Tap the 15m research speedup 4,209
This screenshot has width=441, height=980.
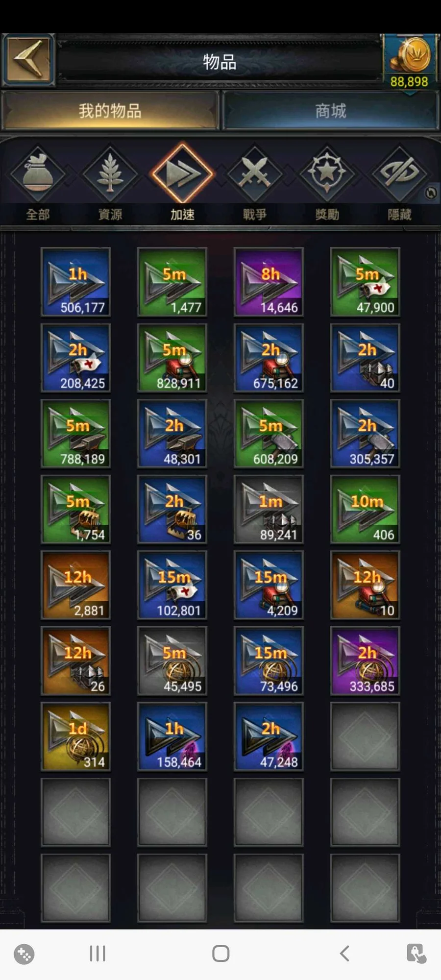click(x=269, y=585)
